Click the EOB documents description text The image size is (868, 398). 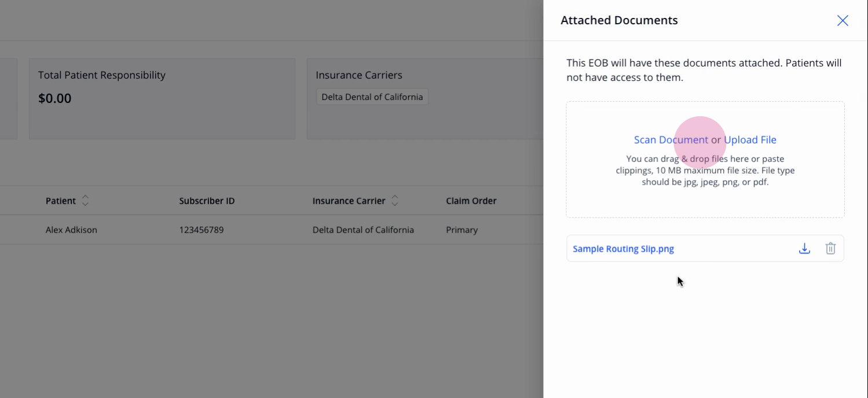(x=704, y=70)
